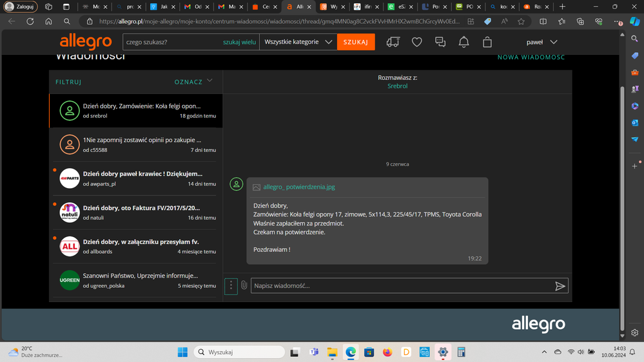Open the Srebrol user profile link
The width and height of the screenshot is (644, 362).
click(x=398, y=86)
